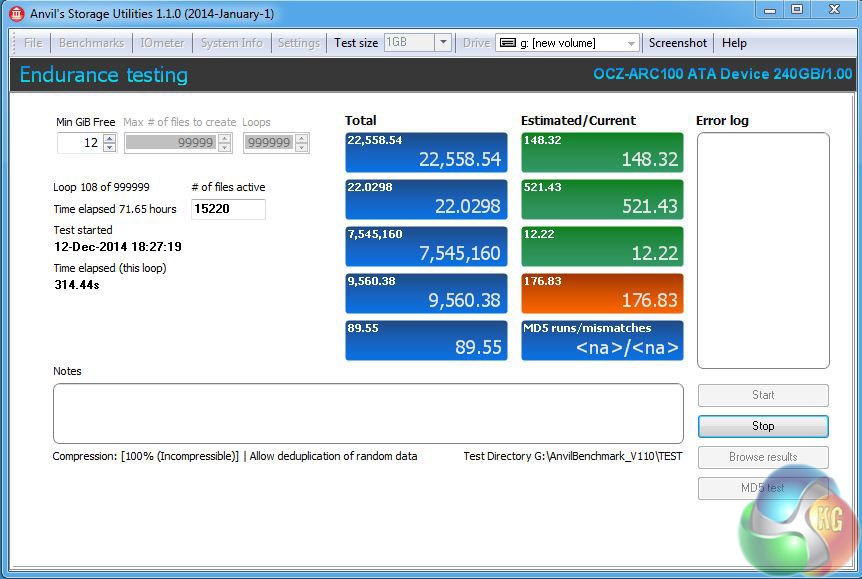Click the Start button
Image resolution: width=862 pixels, height=579 pixels.
[763, 395]
